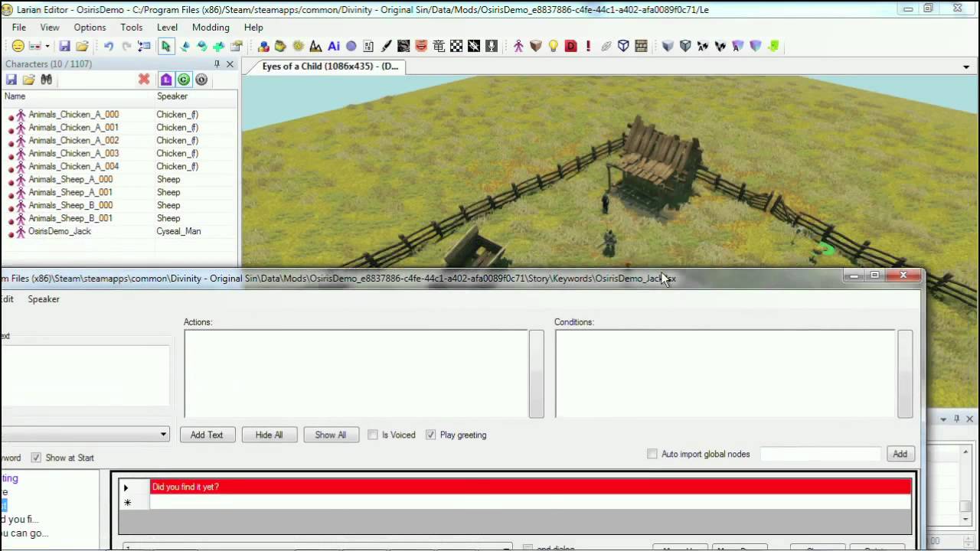
Task: Open the Options menu
Action: click(90, 28)
